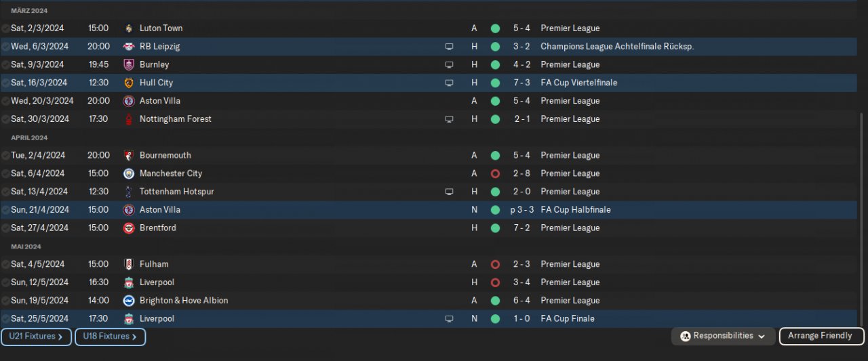868x361 pixels.
Task: Open the 2 - 8 Manchester City result
Action: tap(521, 173)
